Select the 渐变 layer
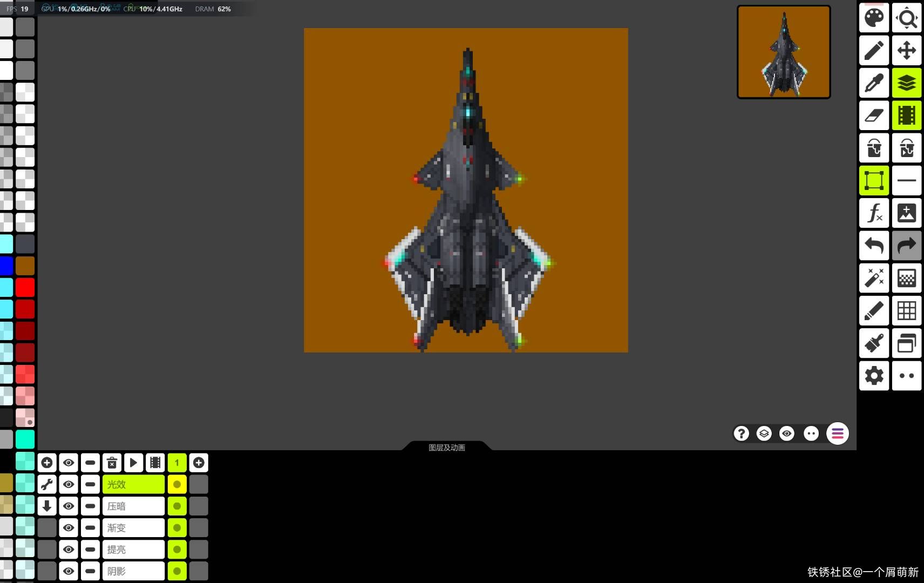Image resolution: width=924 pixels, height=583 pixels. click(x=133, y=527)
